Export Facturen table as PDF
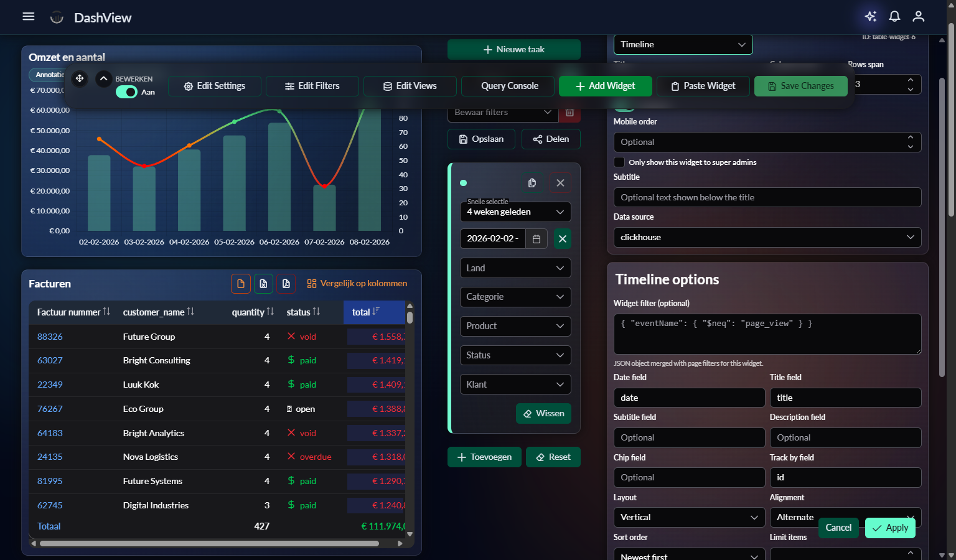The width and height of the screenshot is (956, 560). 286,283
